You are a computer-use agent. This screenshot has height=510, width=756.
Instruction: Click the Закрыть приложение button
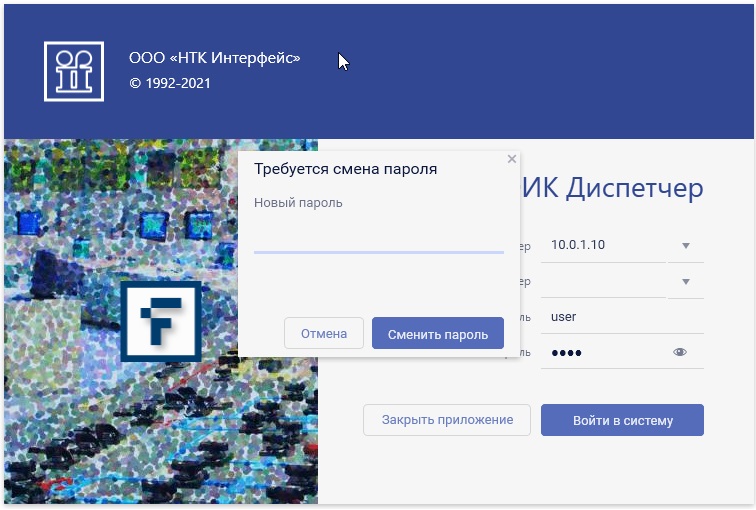pyautogui.click(x=447, y=420)
